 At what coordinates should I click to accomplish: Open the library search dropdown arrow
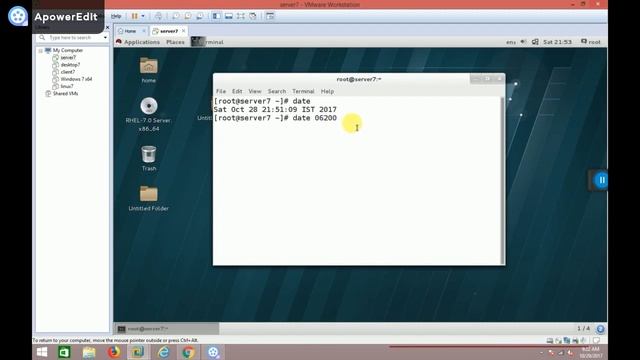point(105,38)
